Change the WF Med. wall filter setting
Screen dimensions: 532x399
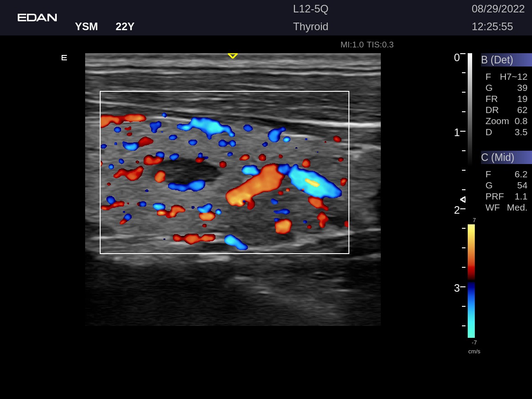506,207
